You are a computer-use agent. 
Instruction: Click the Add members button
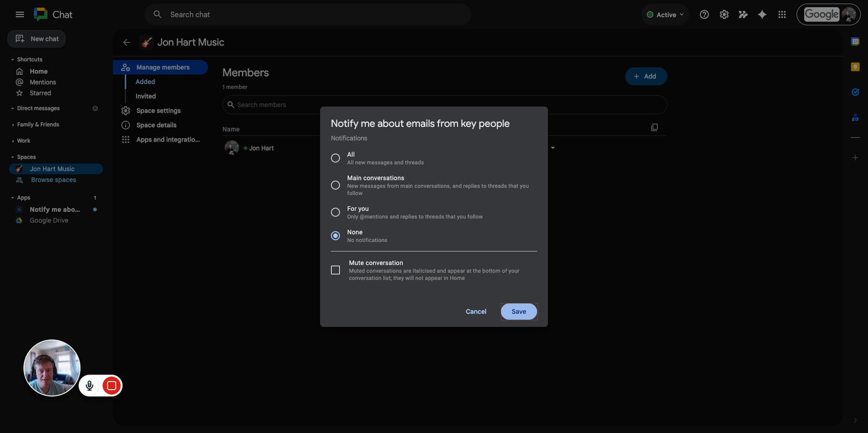[646, 76]
